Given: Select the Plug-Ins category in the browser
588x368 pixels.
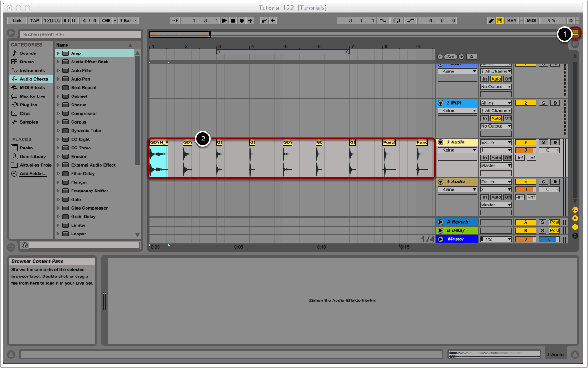Looking at the screenshot, I should [x=28, y=105].
